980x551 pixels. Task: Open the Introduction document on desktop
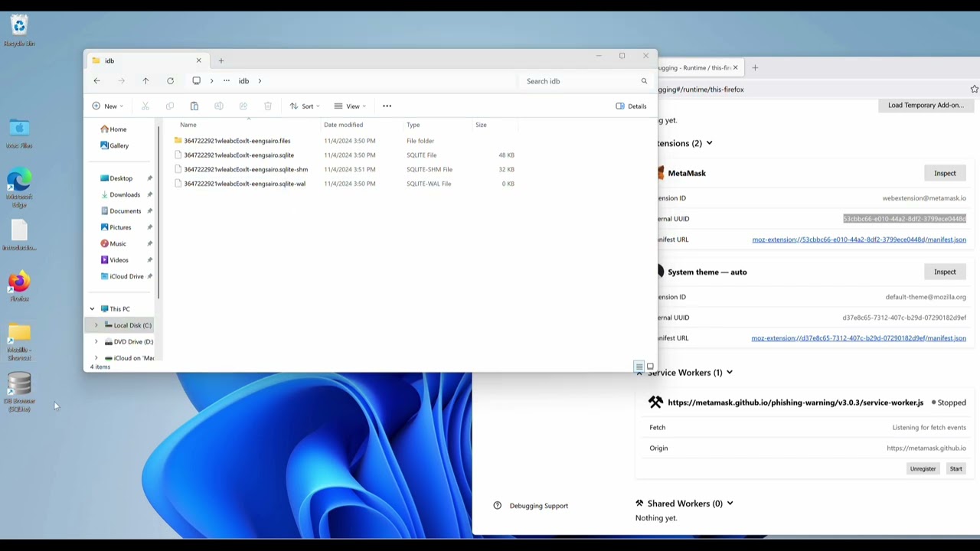[19, 236]
